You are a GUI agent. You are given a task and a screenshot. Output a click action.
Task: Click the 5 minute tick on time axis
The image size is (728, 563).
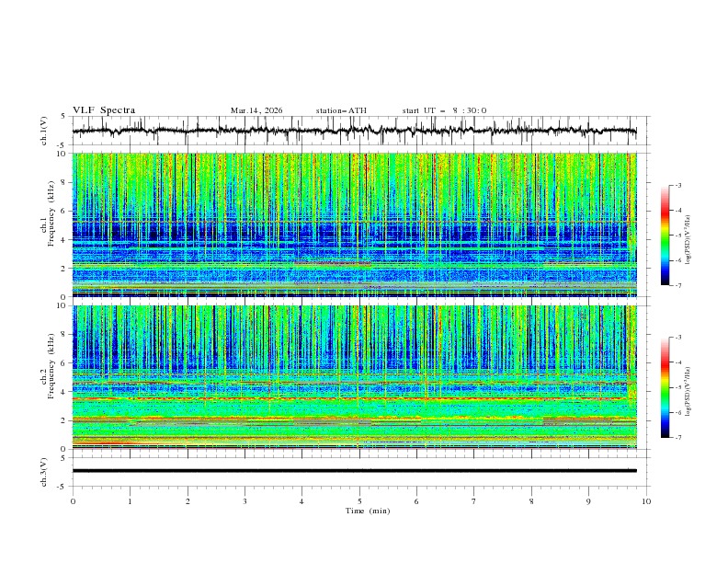[x=359, y=500]
